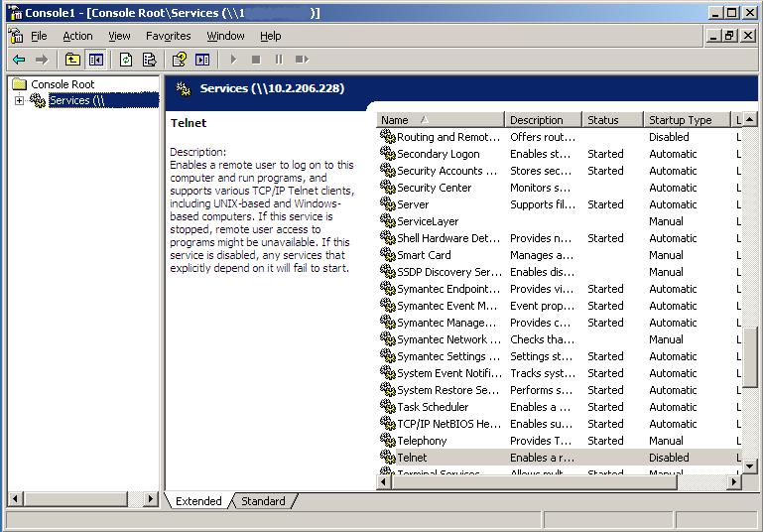763x532 pixels.
Task: Sort by the Startup Type column header
Action: click(688, 120)
